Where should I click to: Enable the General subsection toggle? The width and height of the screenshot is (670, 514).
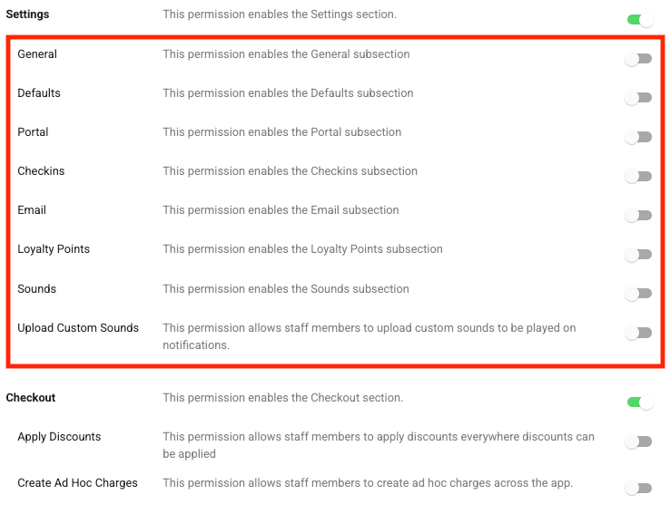click(x=638, y=59)
